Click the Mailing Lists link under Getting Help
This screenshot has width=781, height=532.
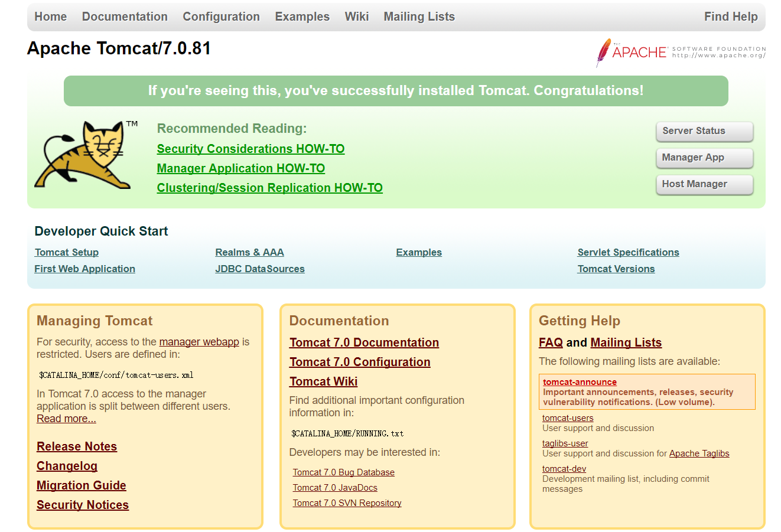pyautogui.click(x=626, y=342)
